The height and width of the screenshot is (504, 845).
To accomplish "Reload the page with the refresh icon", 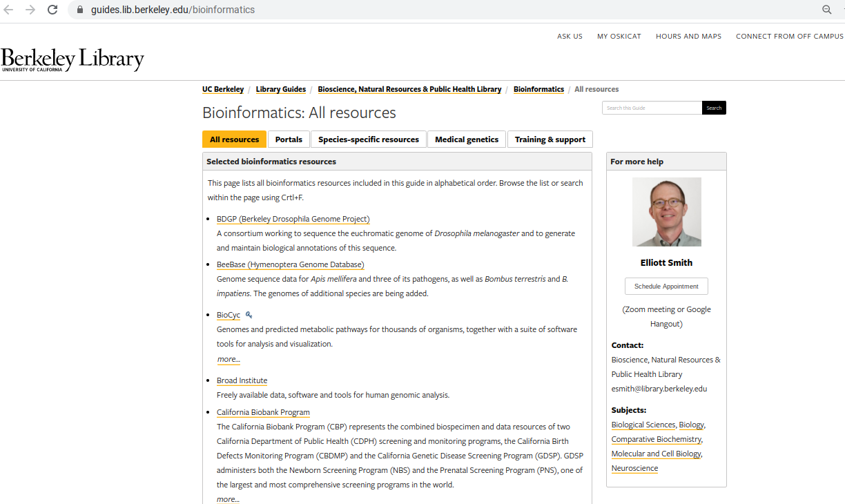I will (x=52, y=10).
